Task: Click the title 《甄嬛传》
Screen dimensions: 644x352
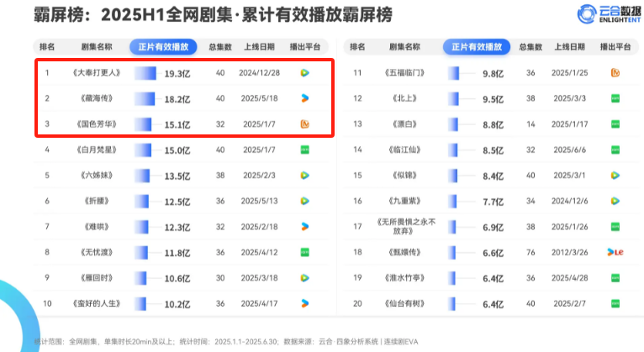Action: pyautogui.click(x=404, y=252)
